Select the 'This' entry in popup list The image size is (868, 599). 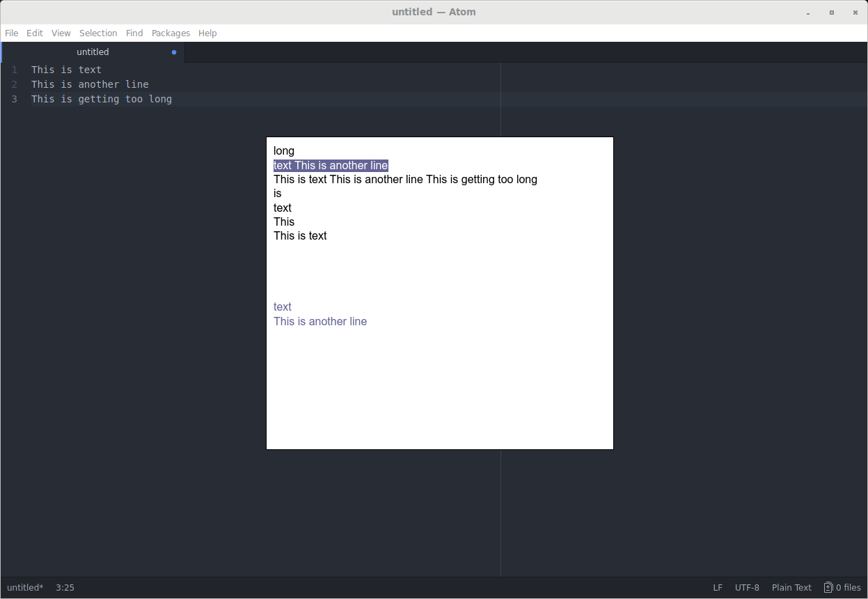pyautogui.click(x=284, y=221)
